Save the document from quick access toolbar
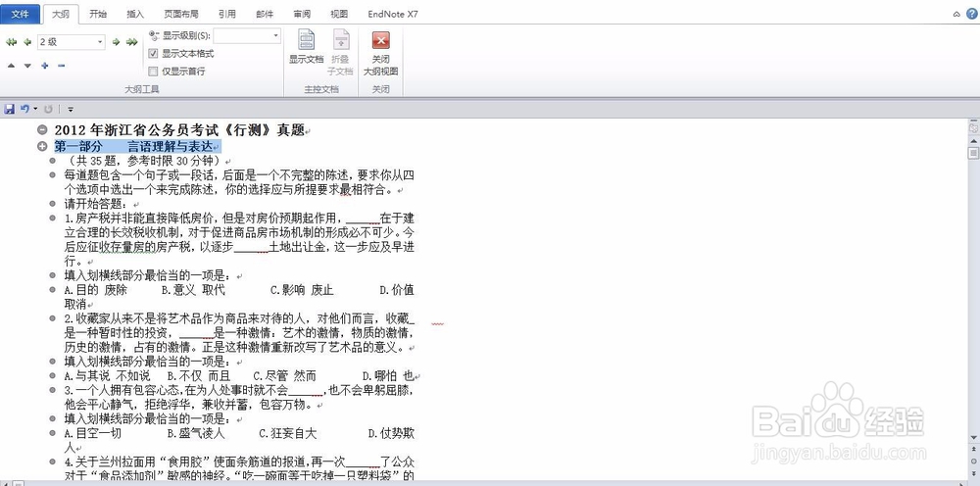This screenshot has height=486, width=980. tap(10, 109)
